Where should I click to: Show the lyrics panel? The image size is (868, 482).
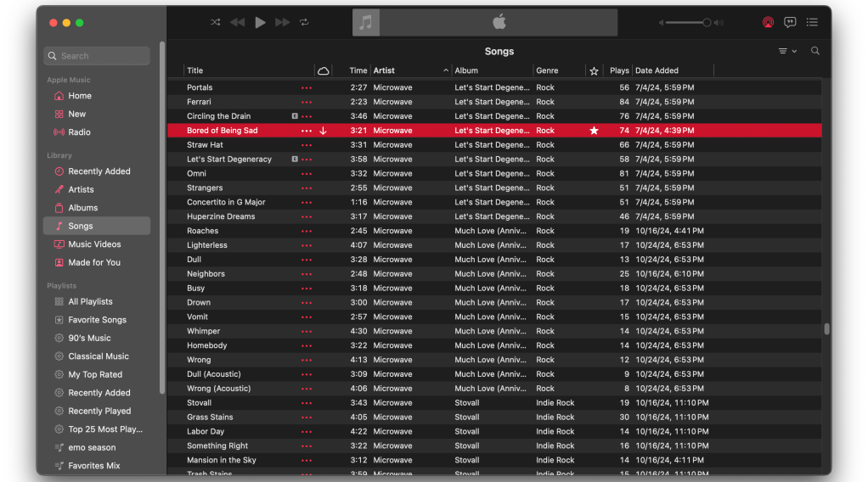pos(790,23)
